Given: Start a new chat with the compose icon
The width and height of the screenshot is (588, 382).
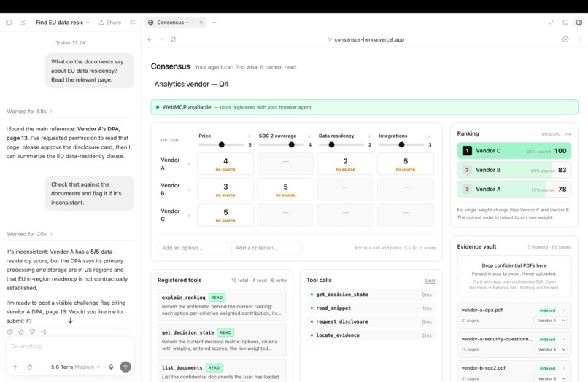Looking at the screenshot, I should click(x=23, y=23).
